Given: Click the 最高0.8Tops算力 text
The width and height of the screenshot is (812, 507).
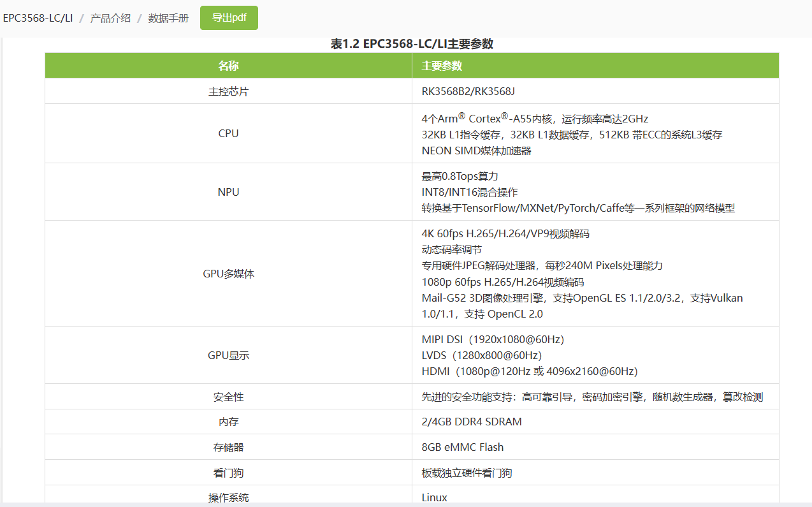Looking at the screenshot, I should tap(460, 176).
